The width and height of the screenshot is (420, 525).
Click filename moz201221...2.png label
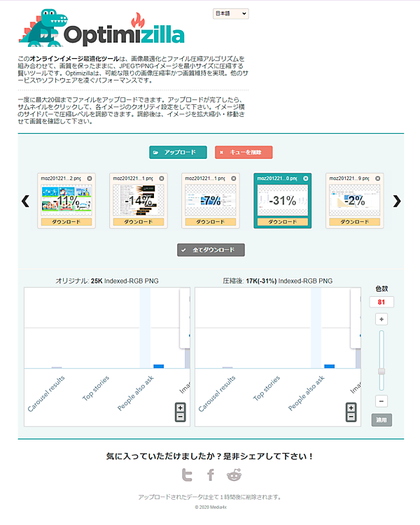point(61,178)
